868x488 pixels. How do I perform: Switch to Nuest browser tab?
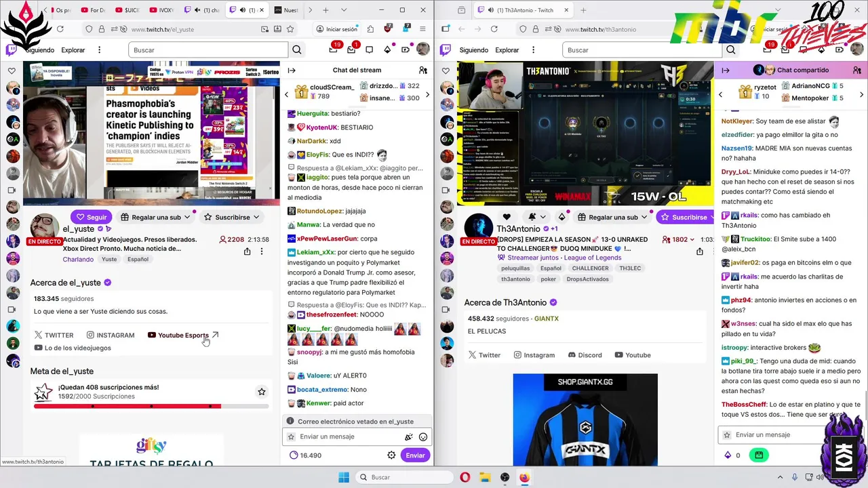286,10
